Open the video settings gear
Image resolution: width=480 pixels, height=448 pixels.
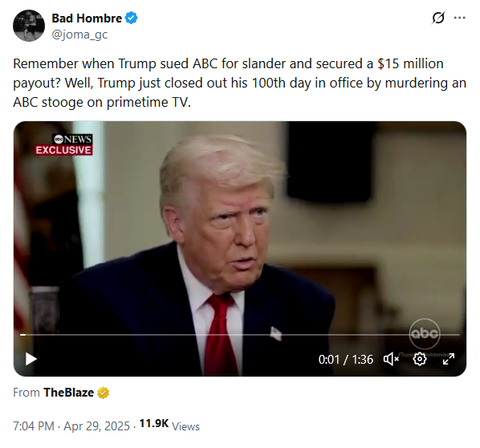click(x=419, y=359)
